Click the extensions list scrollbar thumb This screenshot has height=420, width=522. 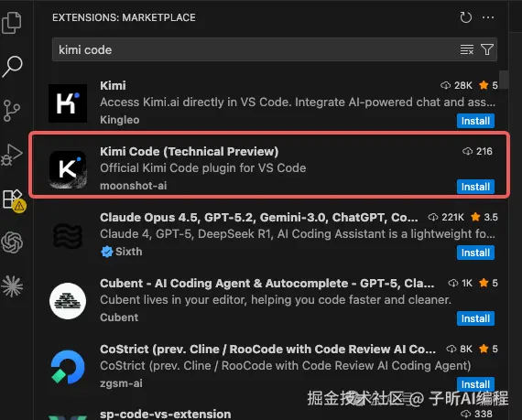(504, 80)
